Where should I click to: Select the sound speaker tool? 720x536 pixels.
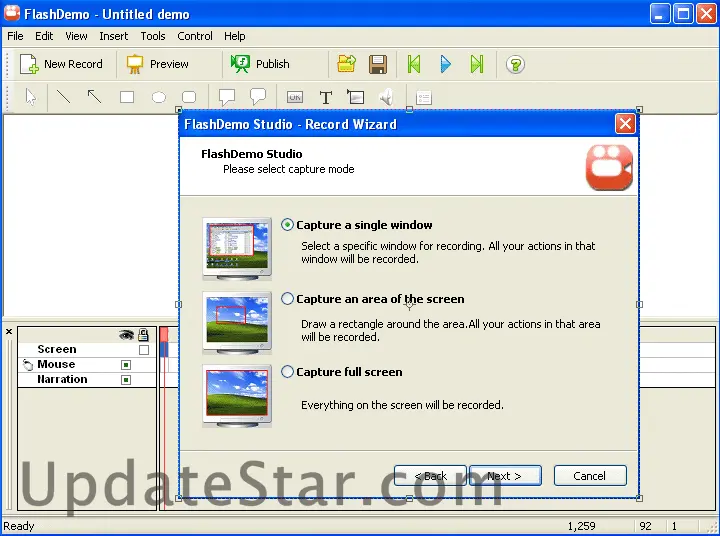pos(387,97)
